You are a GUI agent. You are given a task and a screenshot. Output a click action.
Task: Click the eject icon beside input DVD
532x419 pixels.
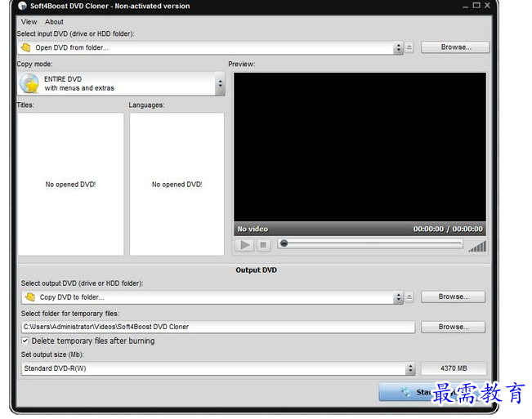[x=409, y=47]
